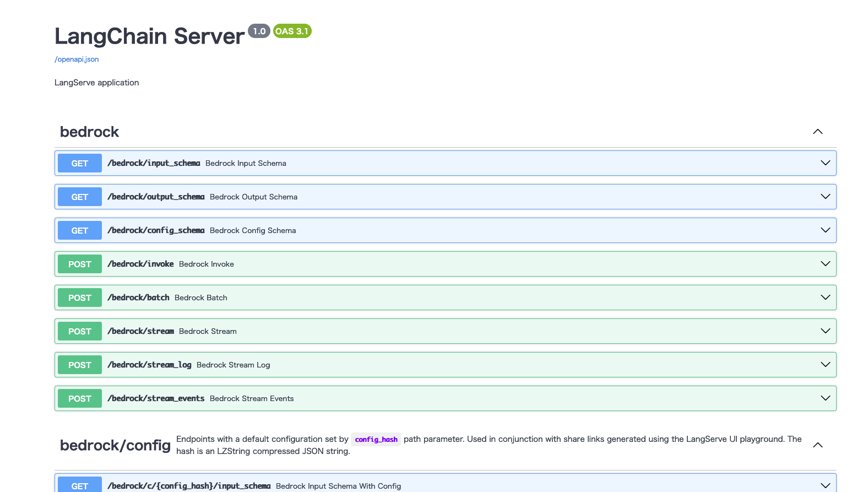Click the OAS 3.1 version badge

[292, 31]
